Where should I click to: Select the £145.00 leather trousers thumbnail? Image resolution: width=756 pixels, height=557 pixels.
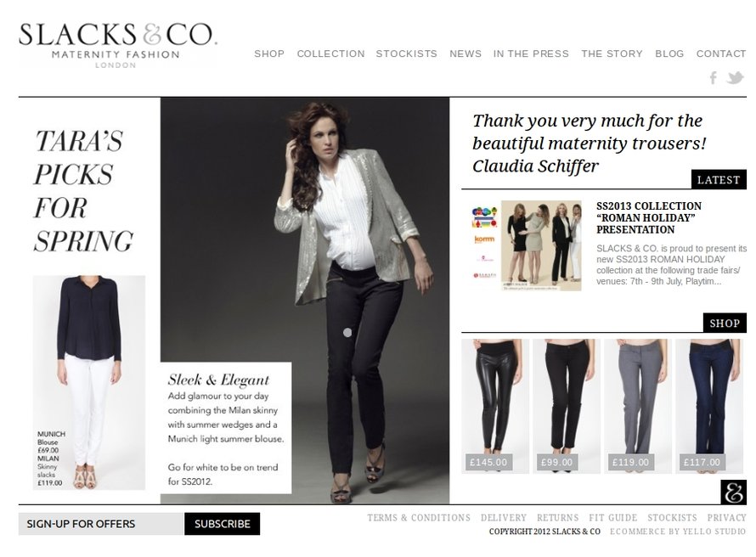coord(495,406)
